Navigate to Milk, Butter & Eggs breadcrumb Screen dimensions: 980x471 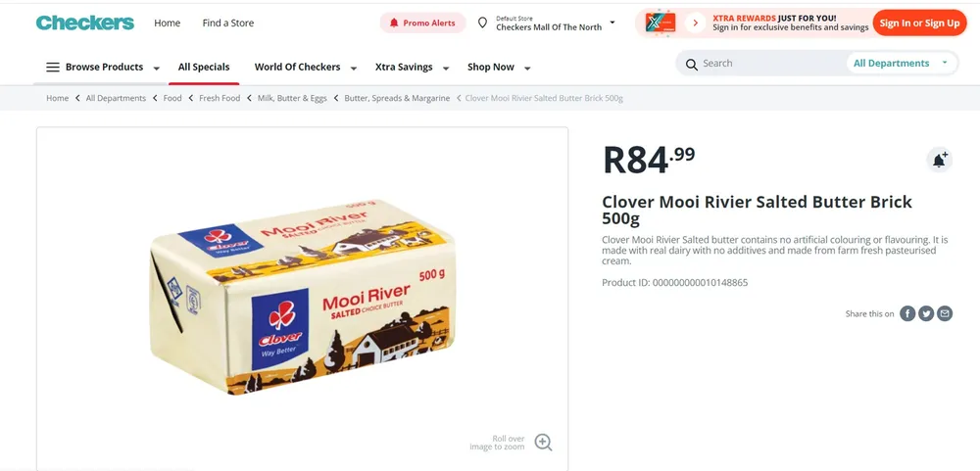coord(292,98)
